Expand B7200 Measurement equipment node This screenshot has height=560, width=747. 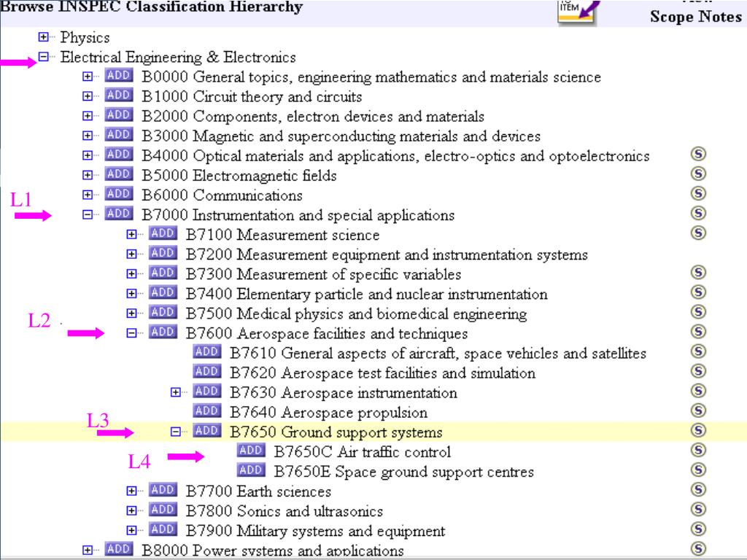pyautogui.click(x=132, y=254)
